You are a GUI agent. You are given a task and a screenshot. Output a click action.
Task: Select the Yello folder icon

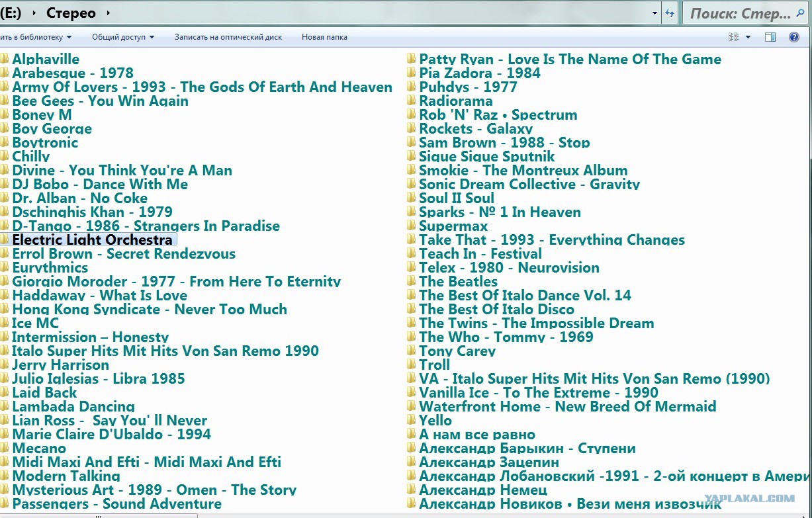[x=411, y=419]
